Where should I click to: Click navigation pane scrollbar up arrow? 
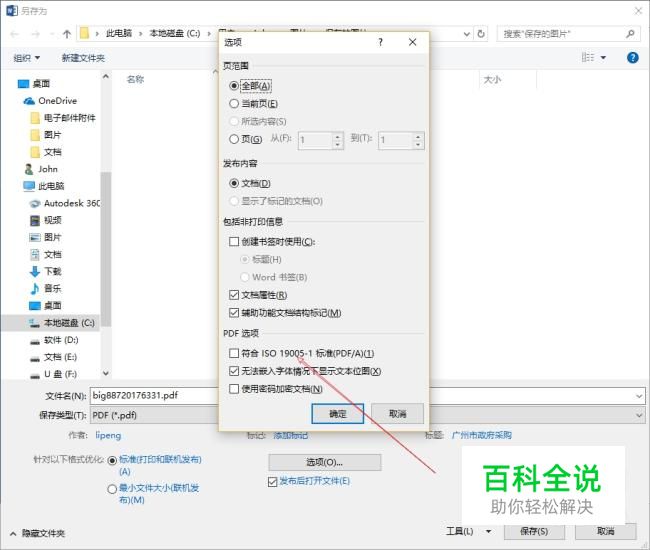click(106, 76)
